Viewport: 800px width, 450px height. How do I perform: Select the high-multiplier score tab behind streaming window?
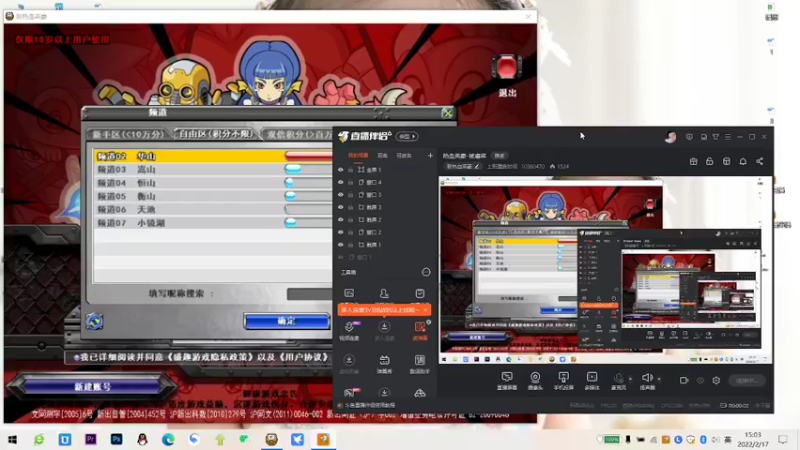coord(298,135)
